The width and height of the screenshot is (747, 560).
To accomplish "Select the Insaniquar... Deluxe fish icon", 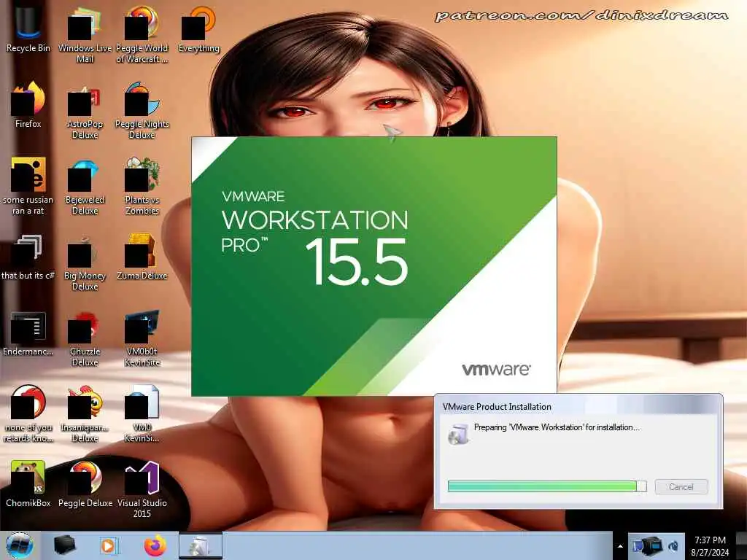I will [85, 413].
